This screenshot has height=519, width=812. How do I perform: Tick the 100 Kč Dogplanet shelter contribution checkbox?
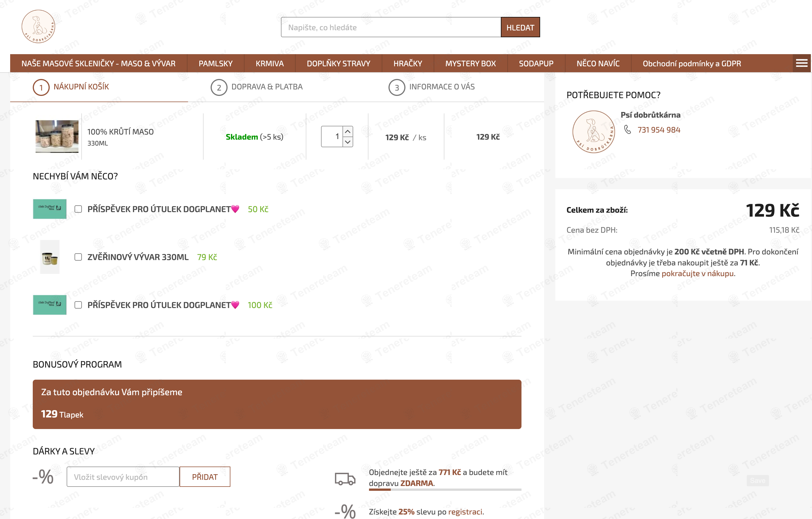pos(78,305)
